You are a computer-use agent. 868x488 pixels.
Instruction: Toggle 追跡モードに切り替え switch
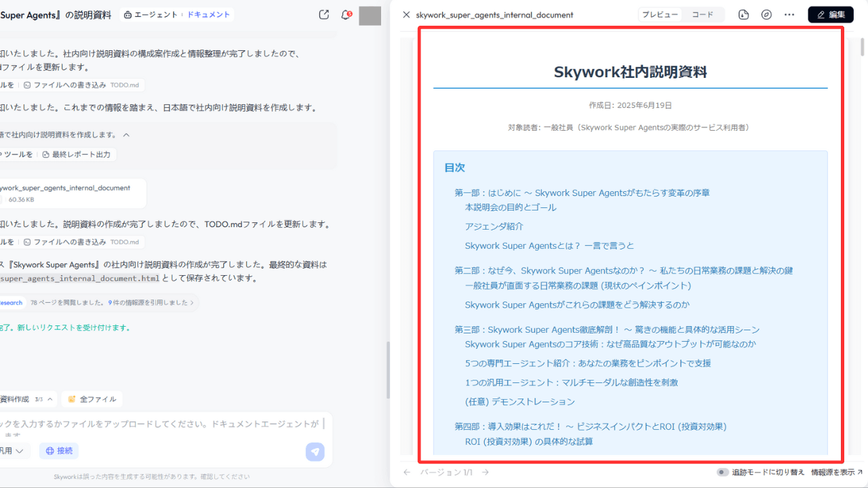click(x=722, y=472)
